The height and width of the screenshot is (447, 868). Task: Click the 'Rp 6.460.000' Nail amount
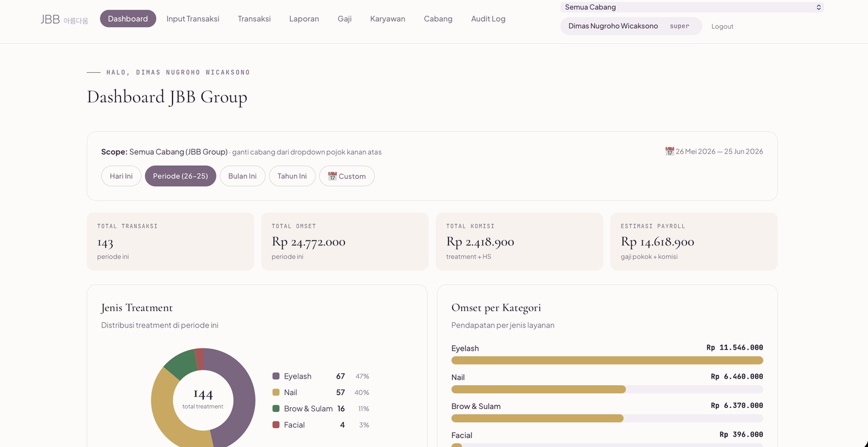click(x=737, y=376)
